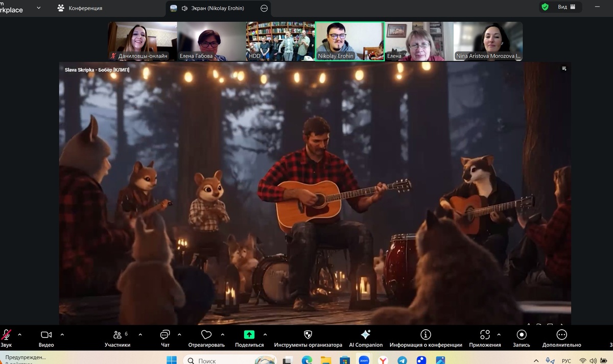Show Информация о конференции meeting info

(426, 338)
